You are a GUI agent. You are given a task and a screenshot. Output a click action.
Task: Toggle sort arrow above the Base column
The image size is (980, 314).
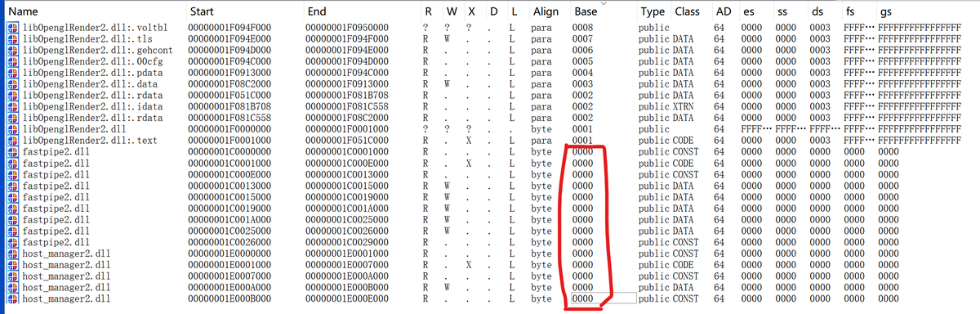pos(603,2)
